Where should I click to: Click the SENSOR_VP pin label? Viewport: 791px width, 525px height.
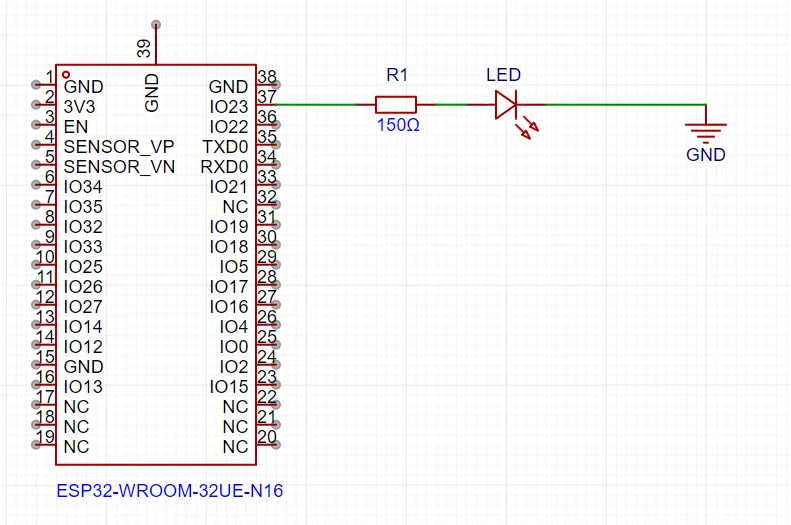119,147
